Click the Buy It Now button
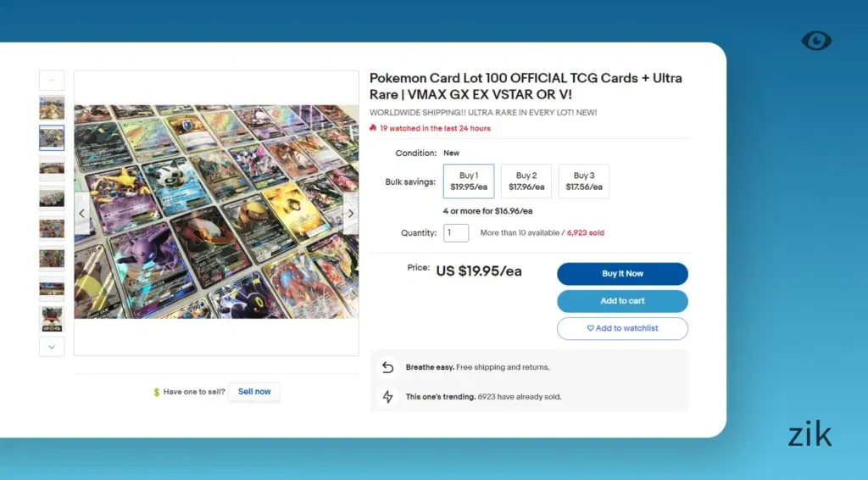 (623, 273)
